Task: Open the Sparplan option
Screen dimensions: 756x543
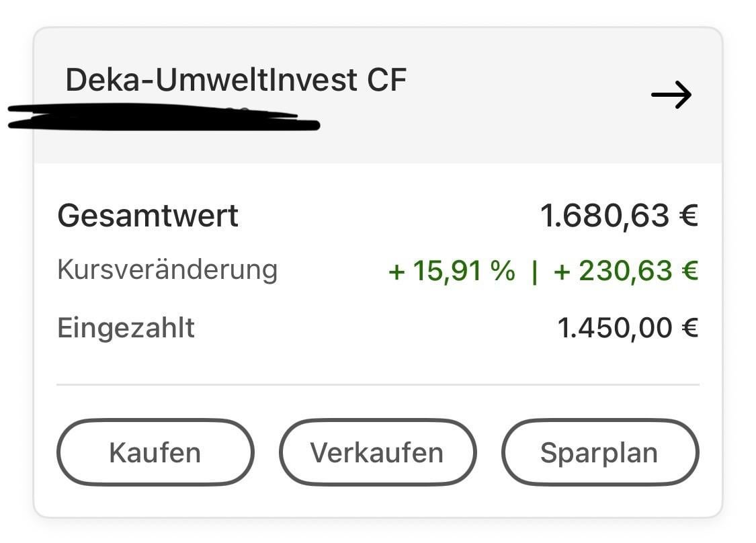Action: (x=599, y=452)
